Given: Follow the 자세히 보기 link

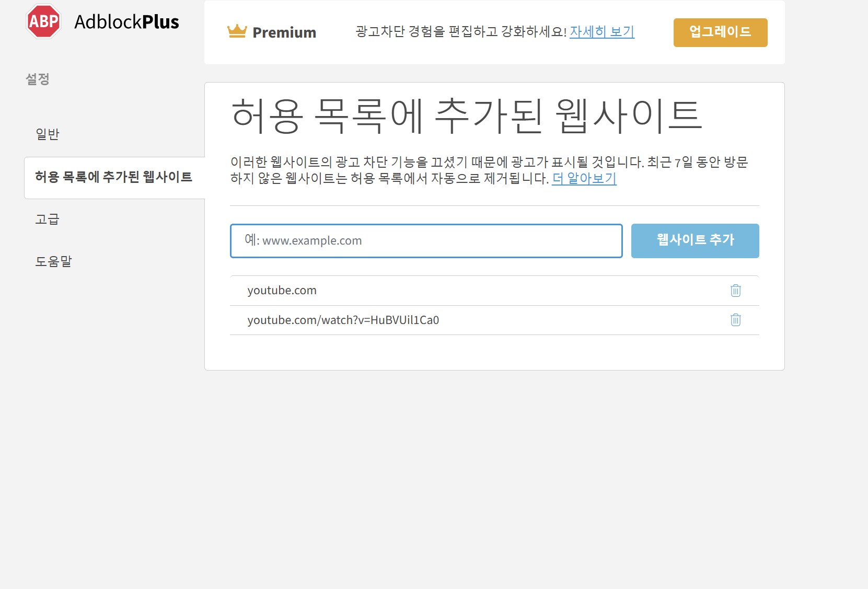Looking at the screenshot, I should pos(602,32).
